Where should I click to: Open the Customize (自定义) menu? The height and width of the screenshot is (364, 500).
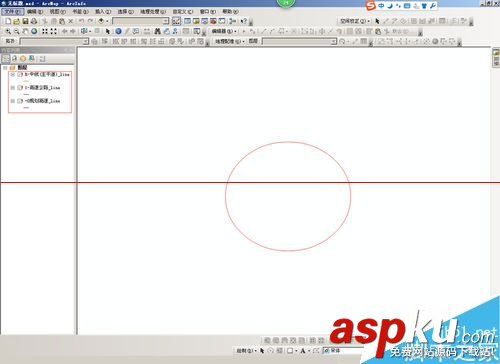point(183,11)
